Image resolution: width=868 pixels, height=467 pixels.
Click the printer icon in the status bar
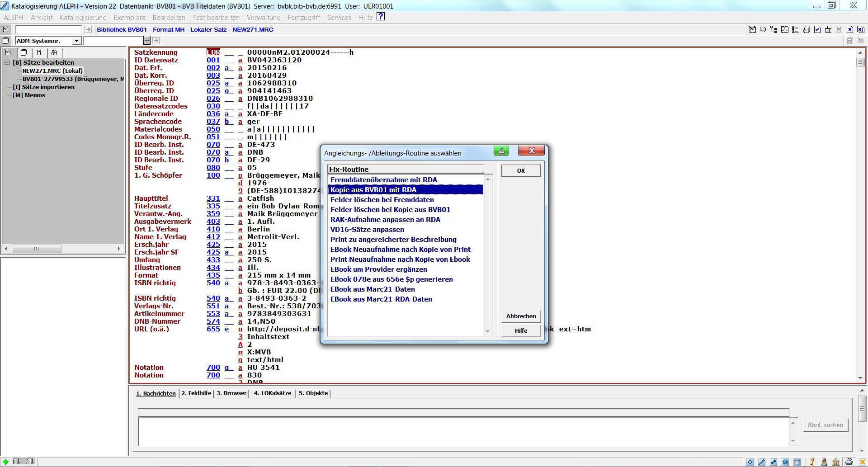point(849,462)
